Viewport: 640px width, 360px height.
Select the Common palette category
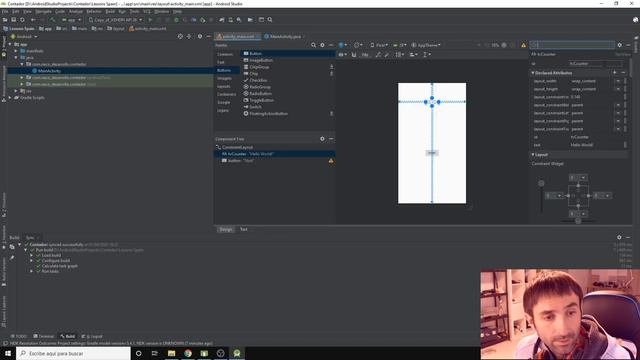[225, 54]
